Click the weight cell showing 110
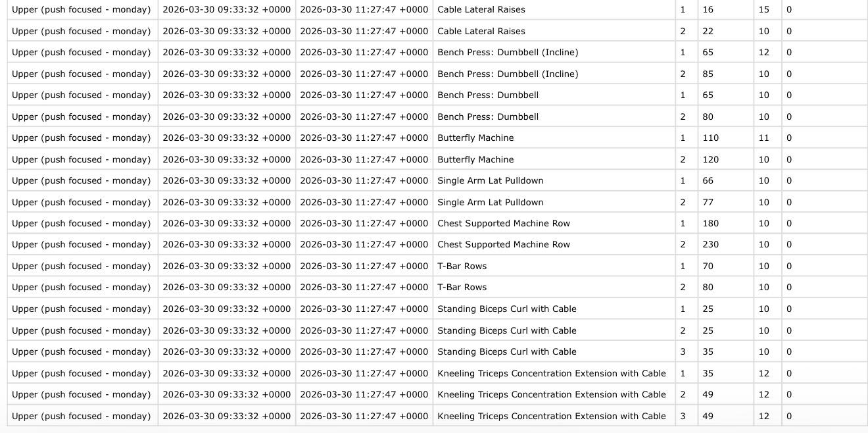868x433 pixels. (711, 138)
